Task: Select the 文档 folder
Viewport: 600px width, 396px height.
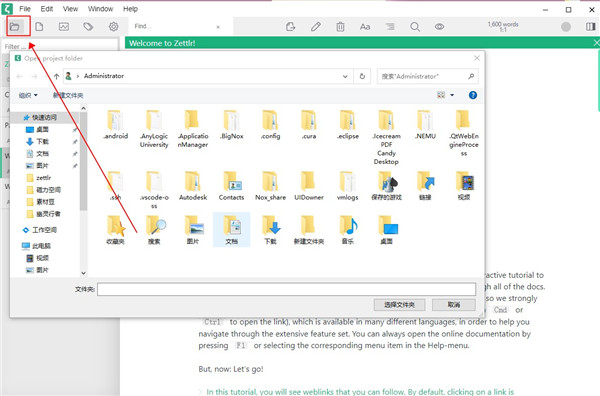Action: point(232,230)
